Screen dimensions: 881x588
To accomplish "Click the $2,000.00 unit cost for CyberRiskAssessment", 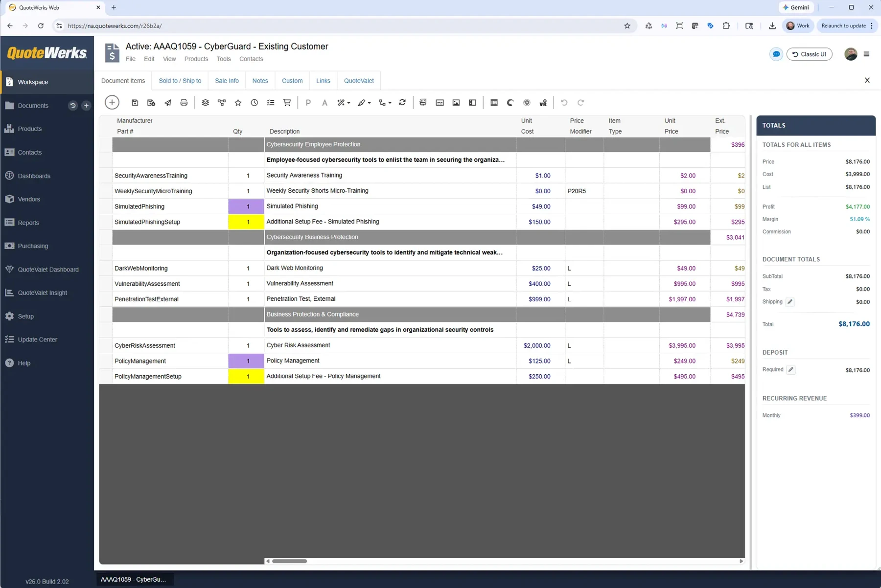I will (x=540, y=345).
